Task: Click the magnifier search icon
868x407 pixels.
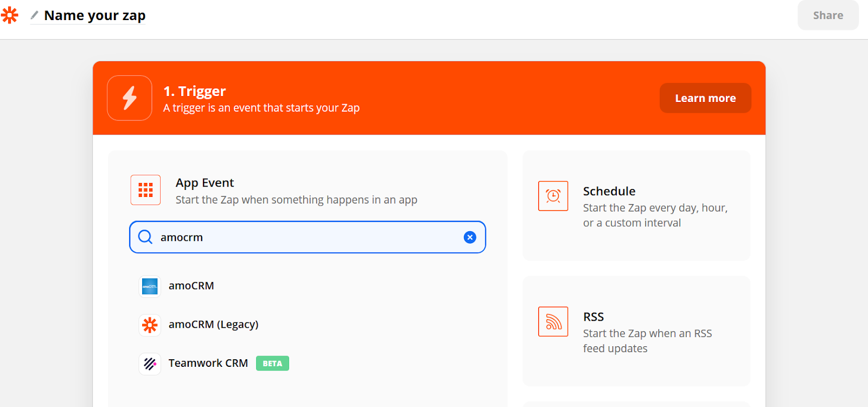Action: pos(145,237)
